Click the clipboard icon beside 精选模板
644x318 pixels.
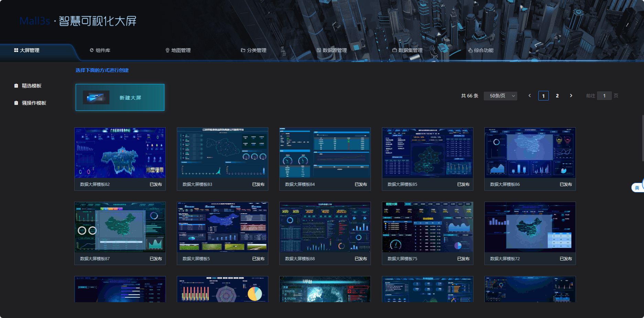click(x=16, y=86)
